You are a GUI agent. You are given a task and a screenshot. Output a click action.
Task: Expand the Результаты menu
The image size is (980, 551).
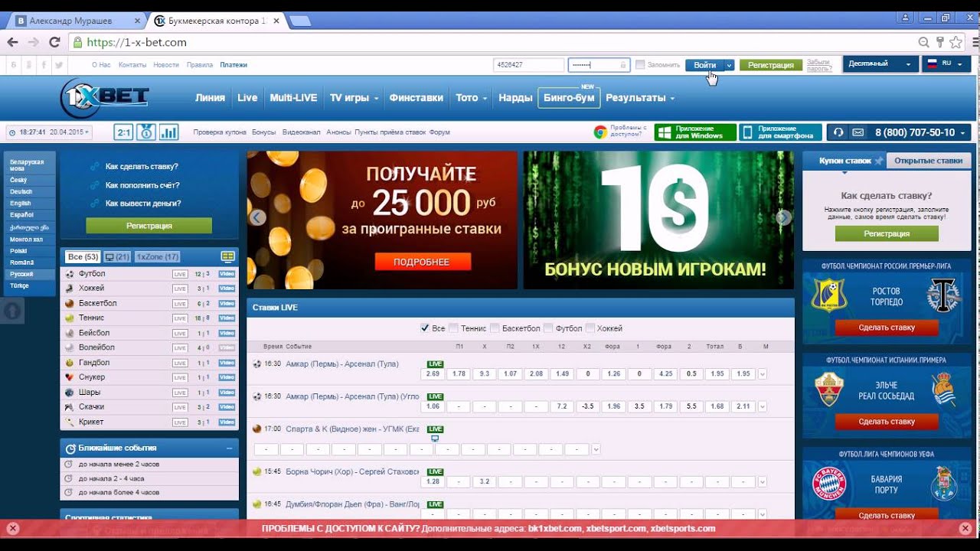(640, 98)
